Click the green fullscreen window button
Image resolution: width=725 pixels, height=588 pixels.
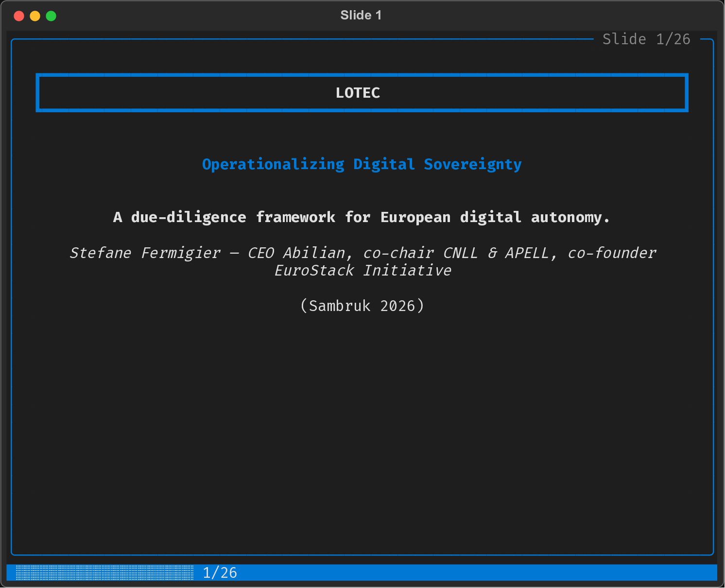[x=51, y=16]
